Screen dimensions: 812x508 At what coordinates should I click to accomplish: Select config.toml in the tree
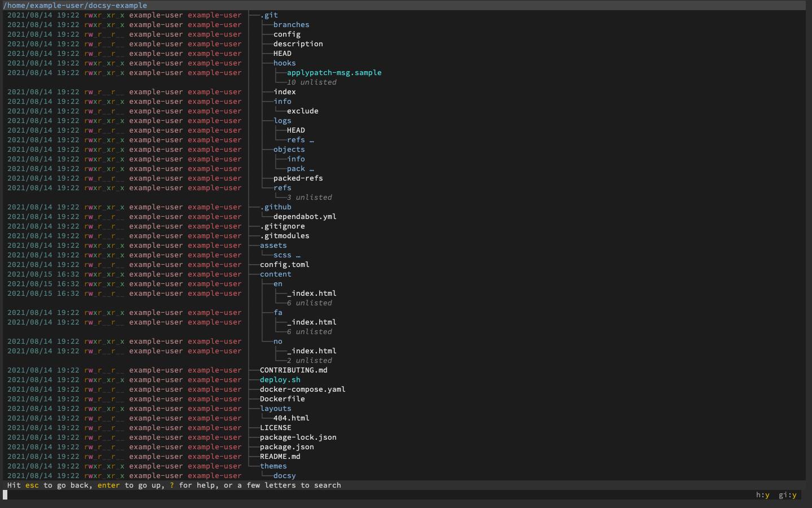click(x=284, y=264)
